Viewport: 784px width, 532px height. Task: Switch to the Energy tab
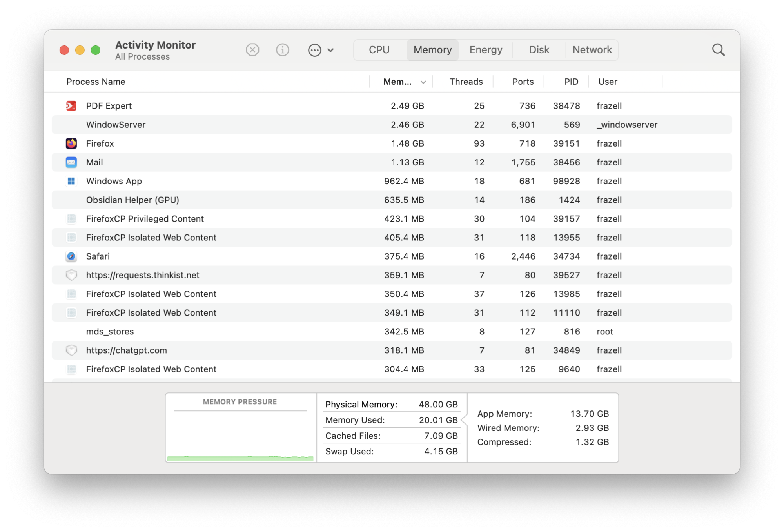click(486, 50)
